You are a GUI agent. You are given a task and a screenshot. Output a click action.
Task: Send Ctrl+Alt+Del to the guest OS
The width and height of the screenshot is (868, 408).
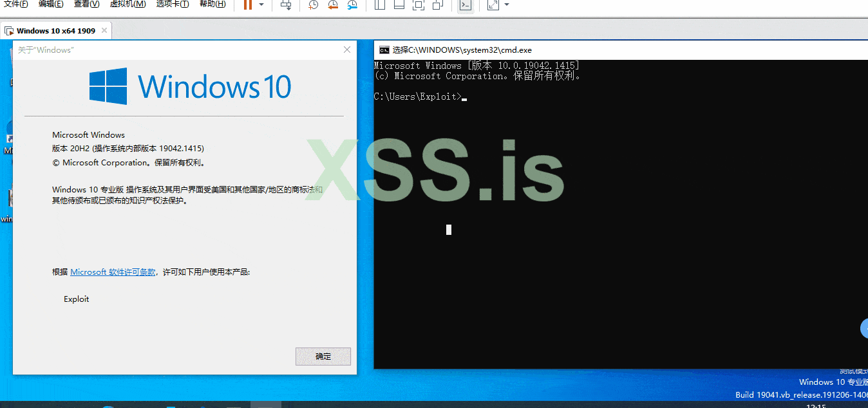click(x=285, y=5)
